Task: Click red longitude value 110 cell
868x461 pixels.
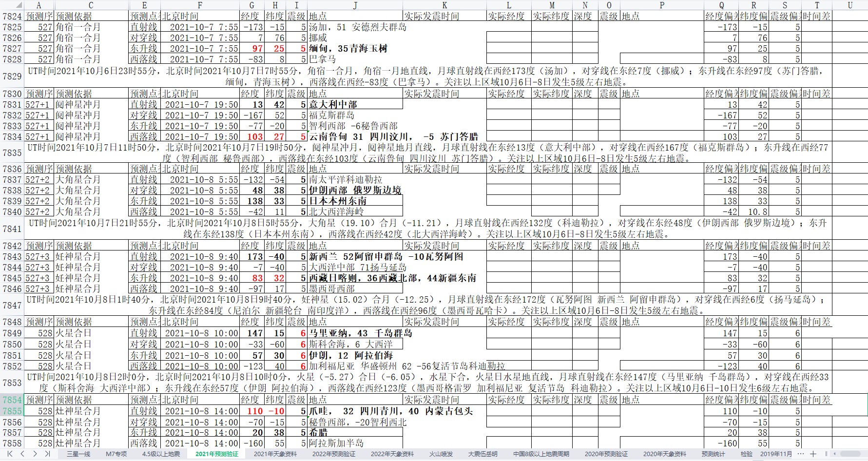Action: point(252,411)
